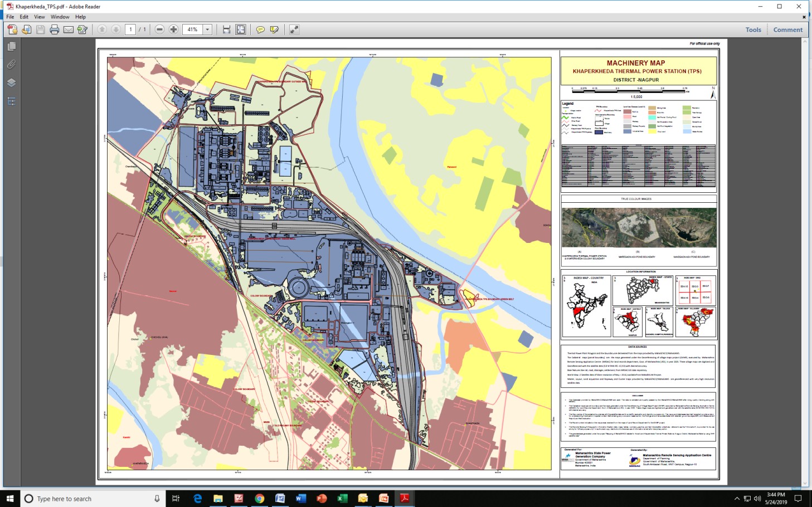Toggle Fit one full page mode
The image size is (812, 507).
pos(241,30)
